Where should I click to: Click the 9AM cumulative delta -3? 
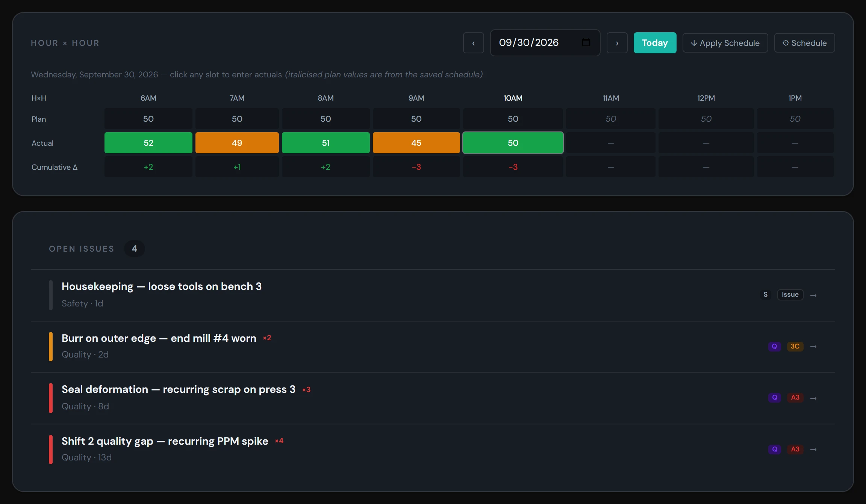(x=416, y=167)
